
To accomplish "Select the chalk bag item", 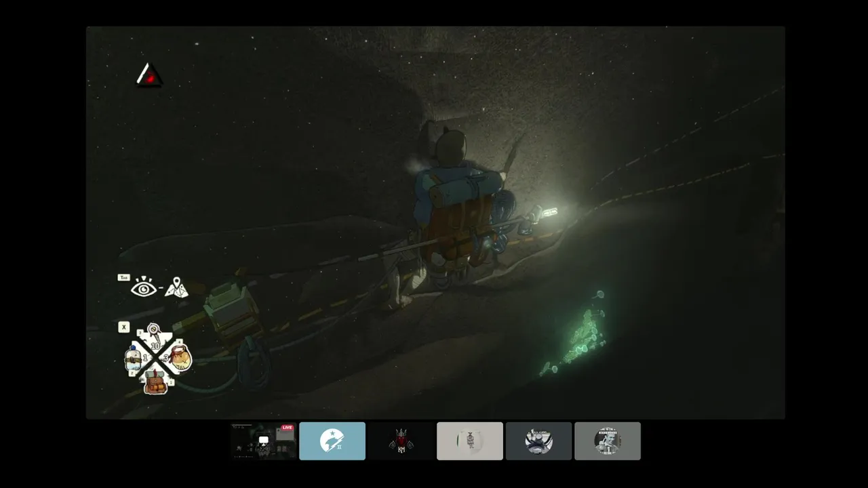I will pos(180,358).
